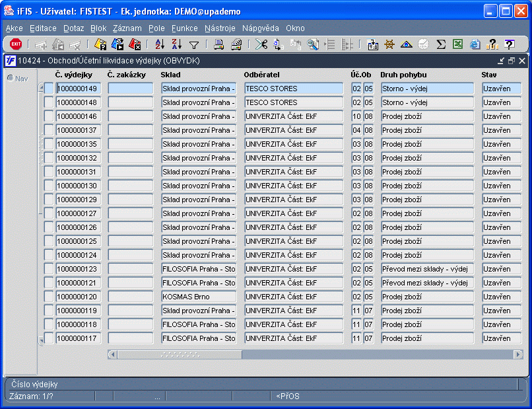The image size is (532, 409).
Task: Tick the checkbox for výdejka 1000000120
Action: (49, 297)
